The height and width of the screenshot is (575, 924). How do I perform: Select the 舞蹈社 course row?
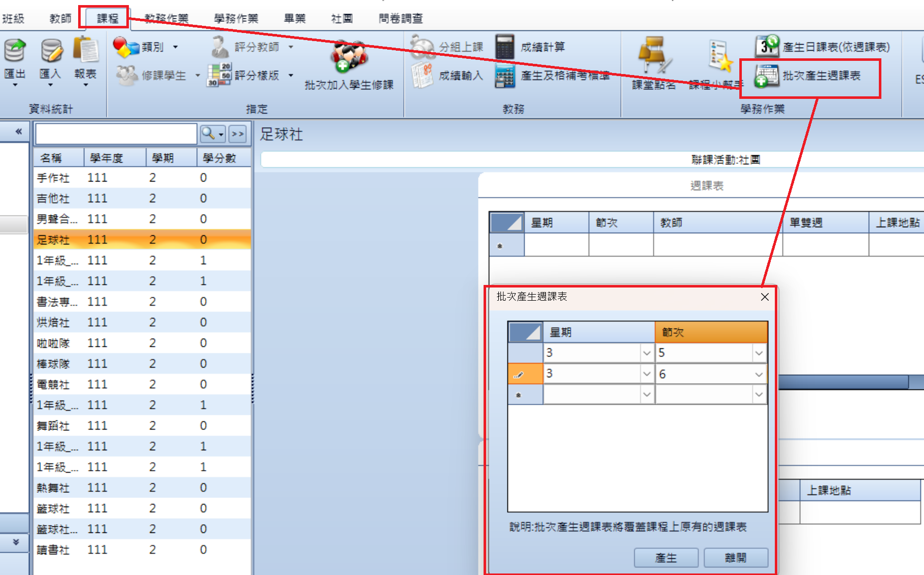pos(143,426)
